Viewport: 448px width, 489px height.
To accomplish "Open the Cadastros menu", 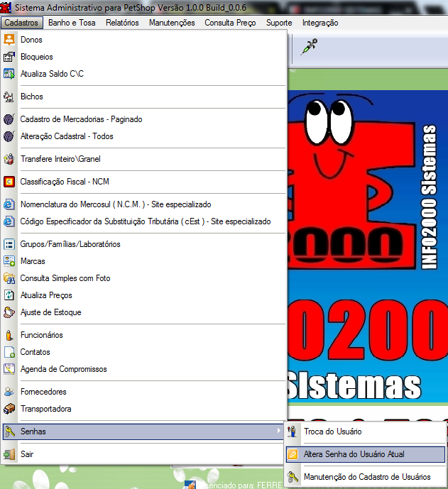I will [x=21, y=23].
